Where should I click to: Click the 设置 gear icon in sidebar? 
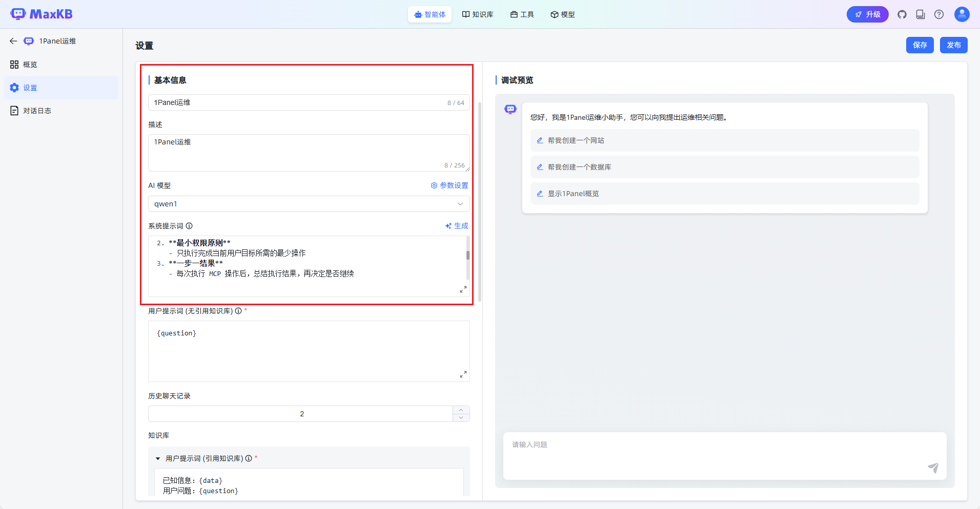(x=14, y=88)
